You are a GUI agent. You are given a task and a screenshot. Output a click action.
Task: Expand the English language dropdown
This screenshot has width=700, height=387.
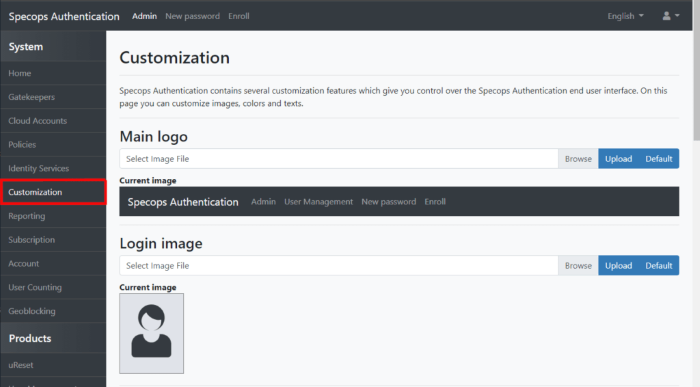625,16
